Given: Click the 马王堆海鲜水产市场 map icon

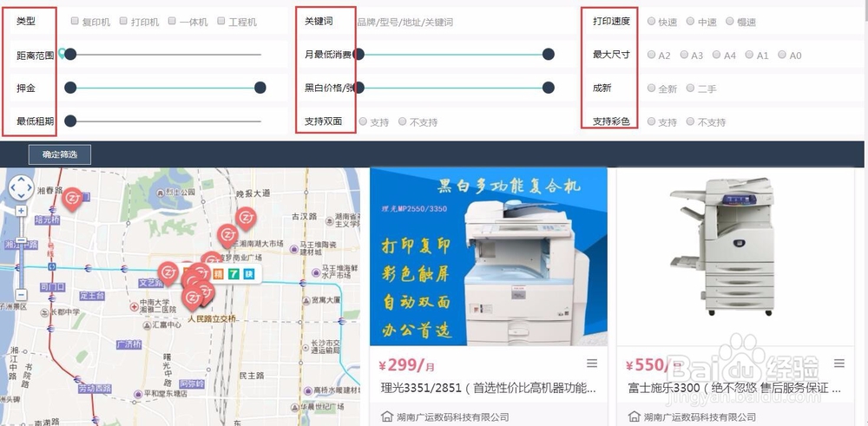Looking at the screenshot, I should click(x=316, y=272).
